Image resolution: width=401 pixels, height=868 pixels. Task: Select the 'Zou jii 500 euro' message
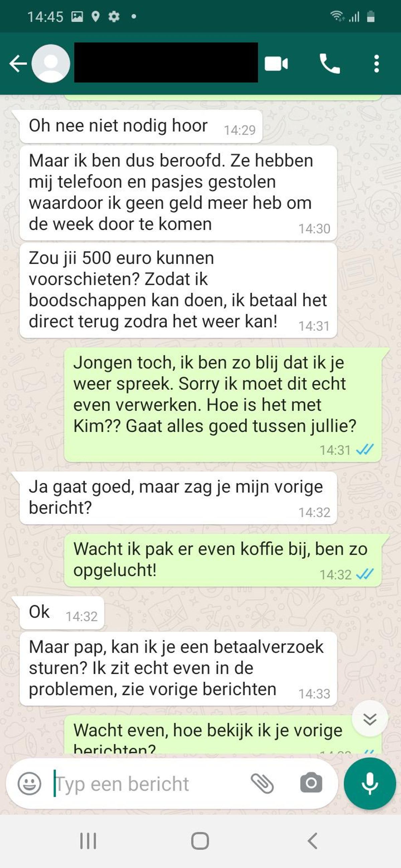178,290
